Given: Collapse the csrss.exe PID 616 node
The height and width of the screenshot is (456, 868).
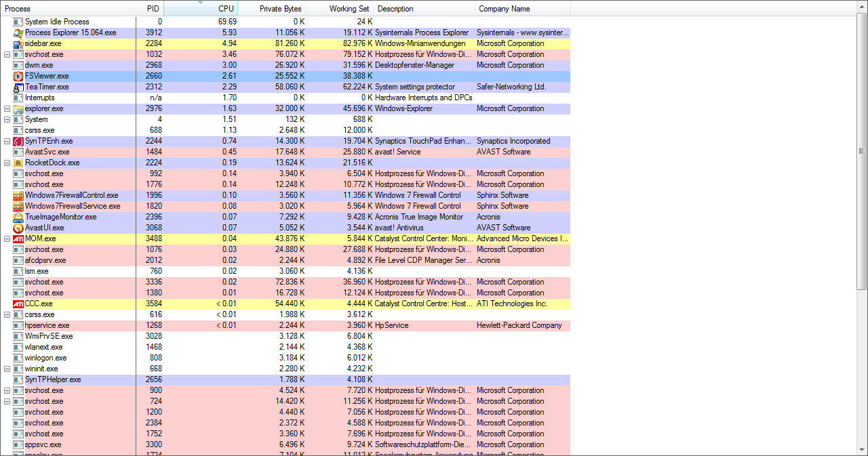Looking at the screenshot, I should click(x=7, y=314).
